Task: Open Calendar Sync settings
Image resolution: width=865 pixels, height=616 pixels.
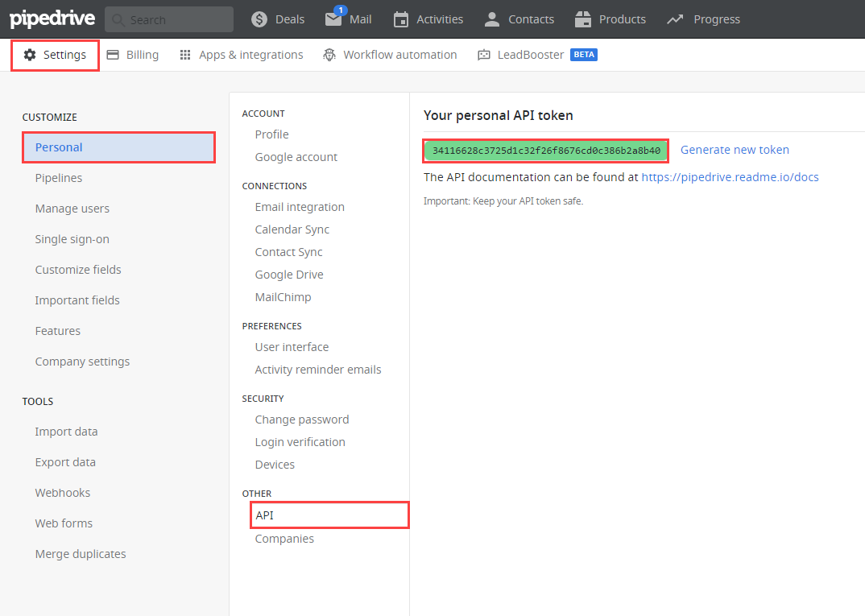Action: click(x=292, y=230)
